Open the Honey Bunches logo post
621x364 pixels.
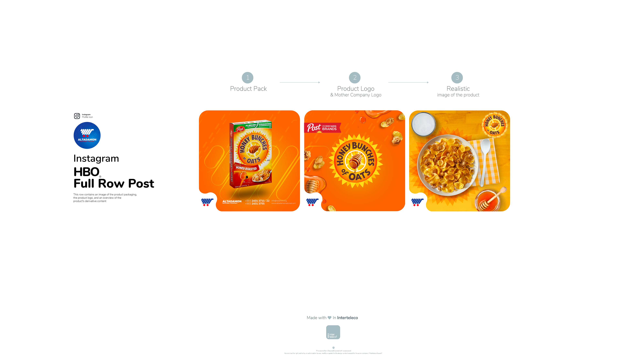355,161
